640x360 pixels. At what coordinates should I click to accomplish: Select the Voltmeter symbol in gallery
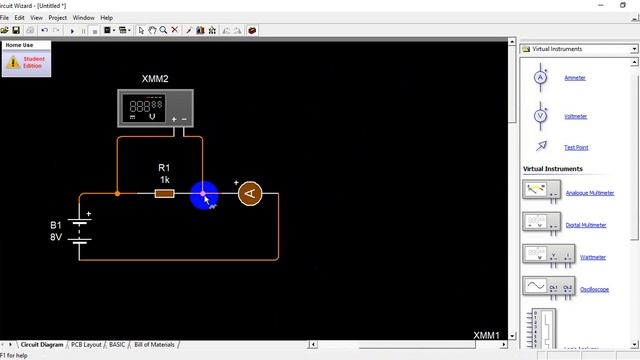click(541, 116)
